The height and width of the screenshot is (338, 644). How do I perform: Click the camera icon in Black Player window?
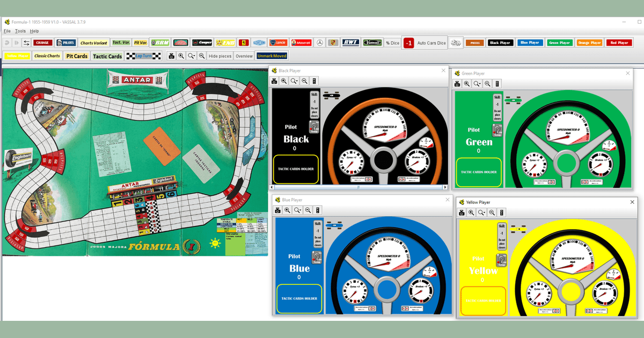[274, 81]
